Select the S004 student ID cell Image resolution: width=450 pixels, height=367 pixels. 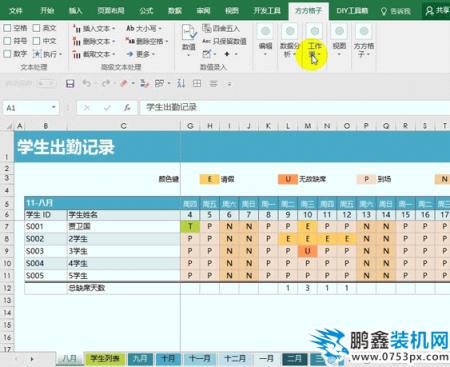pos(46,263)
